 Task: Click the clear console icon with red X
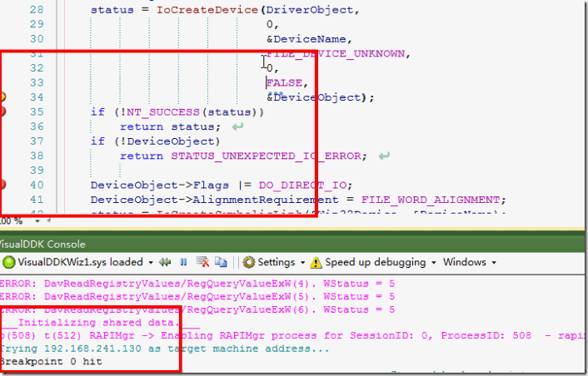point(204,262)
